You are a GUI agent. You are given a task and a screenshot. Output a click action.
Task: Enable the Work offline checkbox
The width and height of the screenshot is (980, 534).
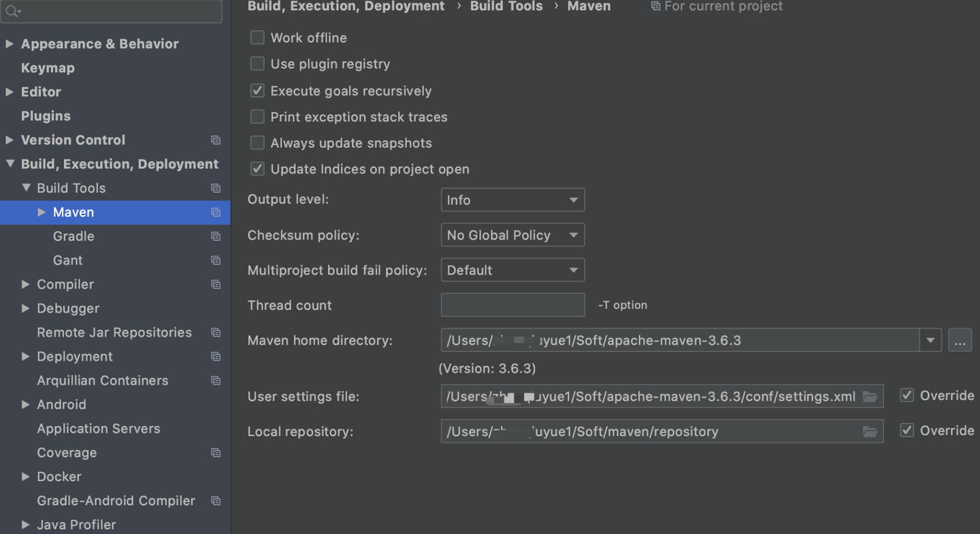click(x=257, y=38)
